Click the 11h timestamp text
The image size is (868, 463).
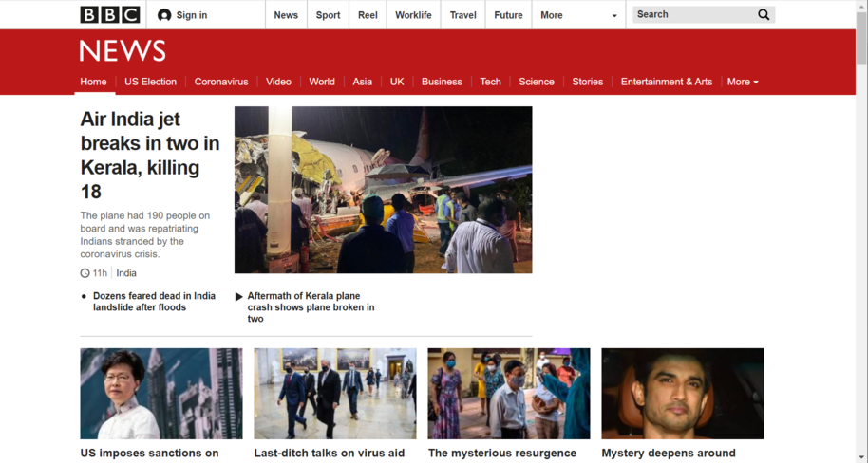pos(100,272)
